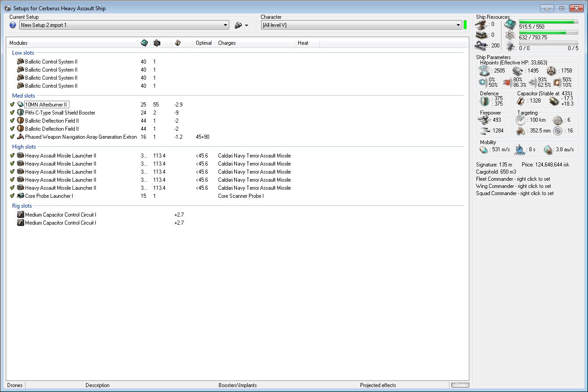588x392 pixels.
Task: Select the Phased Weapon Navigation Array module icon
Action: pyautogui.click(x=20, y=137)
